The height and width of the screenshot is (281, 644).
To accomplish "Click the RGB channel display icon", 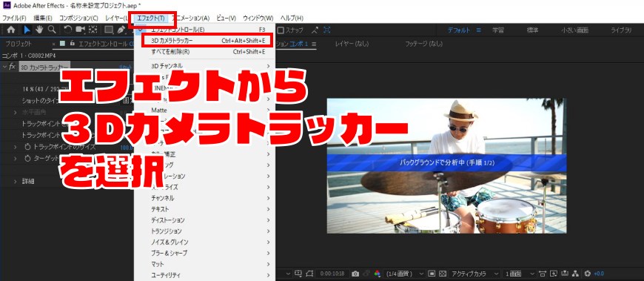I will point(377,274).
